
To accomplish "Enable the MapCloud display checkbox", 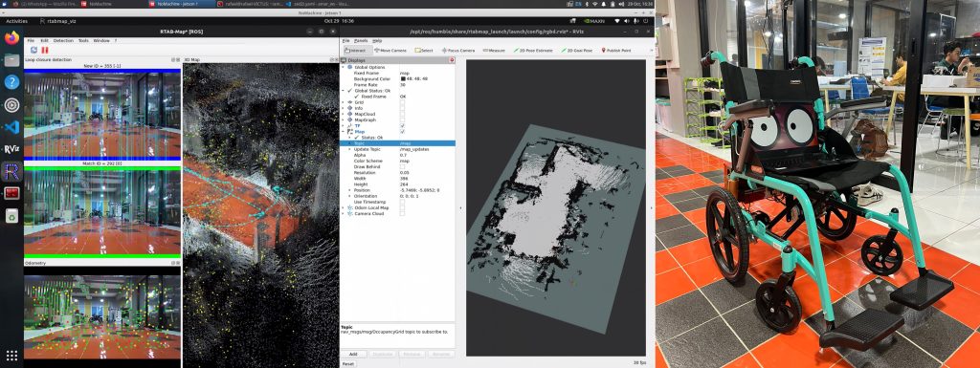I will 402,114.
